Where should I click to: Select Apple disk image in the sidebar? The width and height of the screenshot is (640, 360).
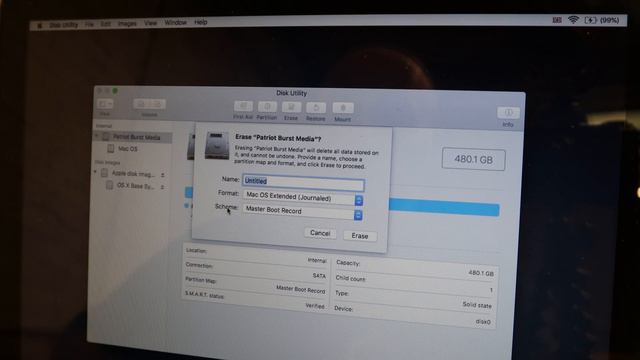(133, 174)
